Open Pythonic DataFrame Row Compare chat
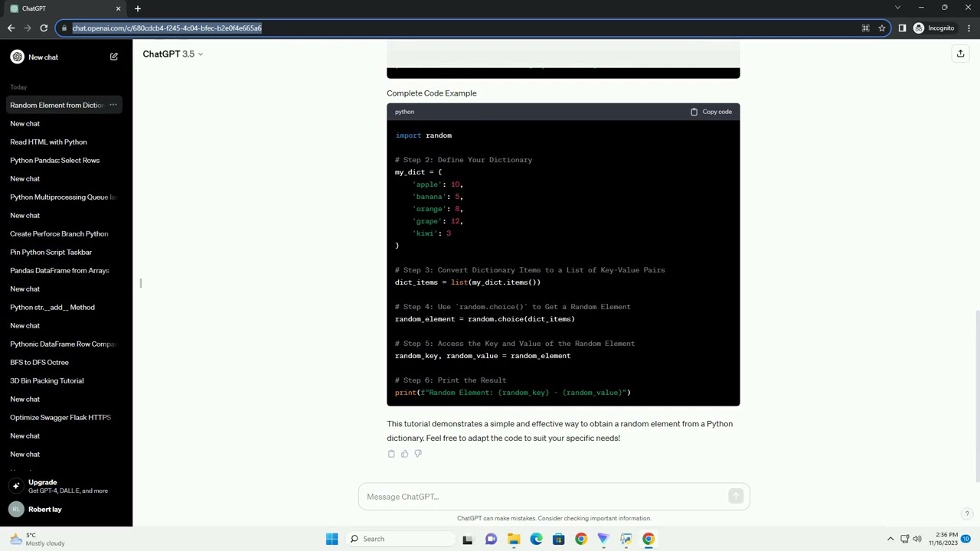Screen dimensions: 980x551 pyautogui.click(x=64, y=344)
